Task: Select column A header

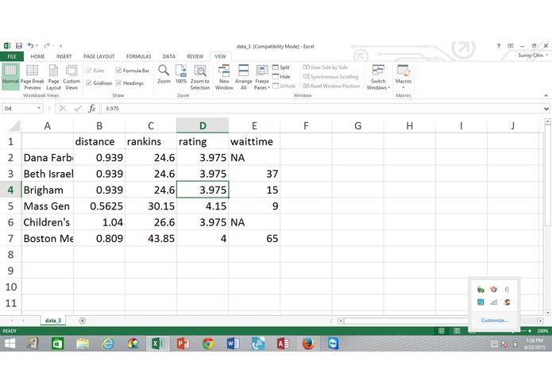Action: pos(47,125)
